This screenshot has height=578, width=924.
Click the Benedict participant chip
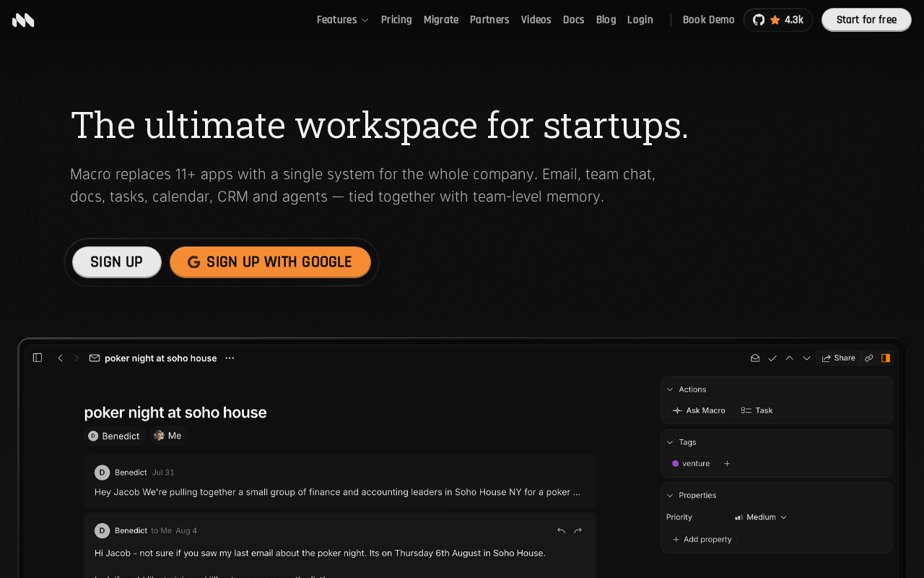click(x=114, y=436)
